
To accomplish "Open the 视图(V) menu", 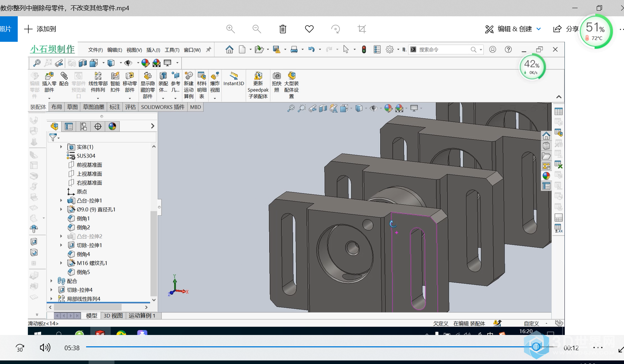I will coord(134,50).
